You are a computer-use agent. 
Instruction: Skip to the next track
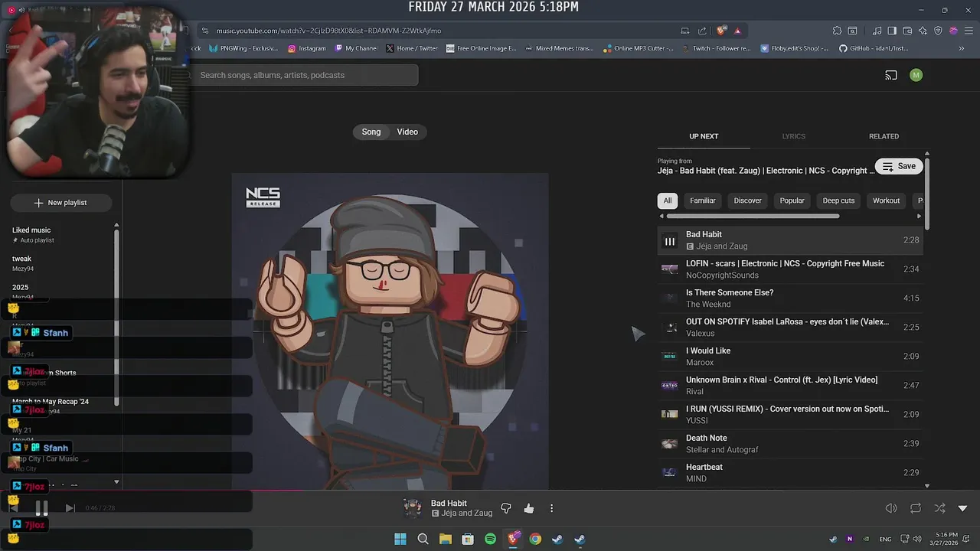[70, 507]
